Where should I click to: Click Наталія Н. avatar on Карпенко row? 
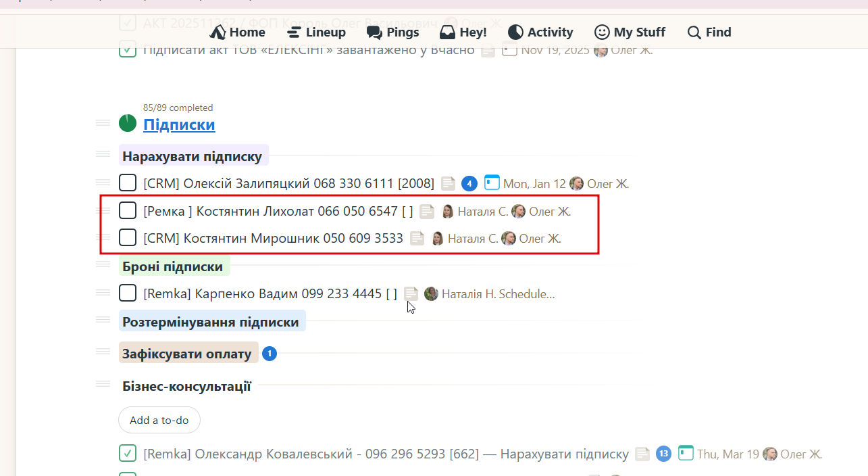[x=431, y=293]
